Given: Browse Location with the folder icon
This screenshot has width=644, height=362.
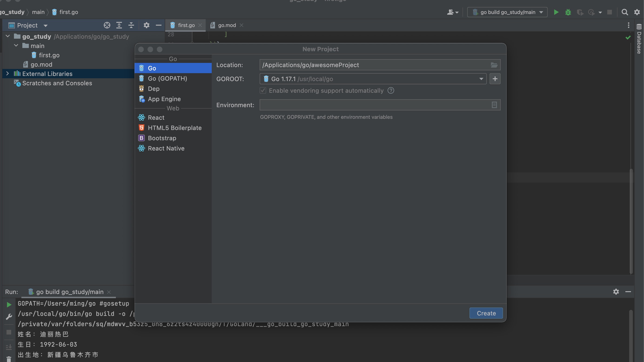Looking at the screenshot, I should (494, 65).
